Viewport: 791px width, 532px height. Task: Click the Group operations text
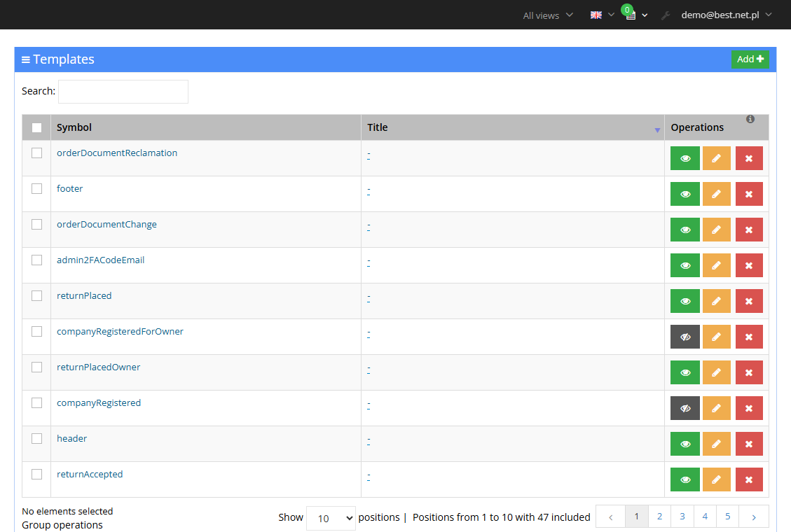click(62, 525)
